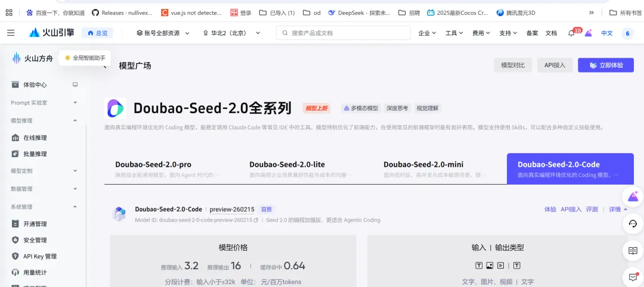Image resolution: width=644 pixels, height=287 pixels.
Task: Open the user avatar labeled 6
Action: [627, 33]
